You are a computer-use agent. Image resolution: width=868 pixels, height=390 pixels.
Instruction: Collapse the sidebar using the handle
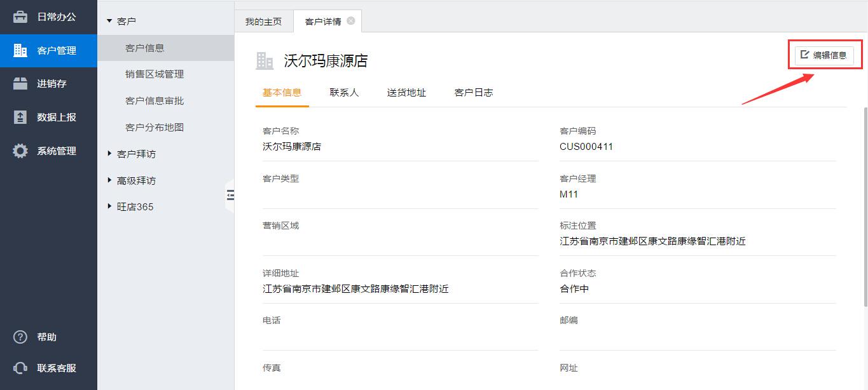(x=230, y=196)
